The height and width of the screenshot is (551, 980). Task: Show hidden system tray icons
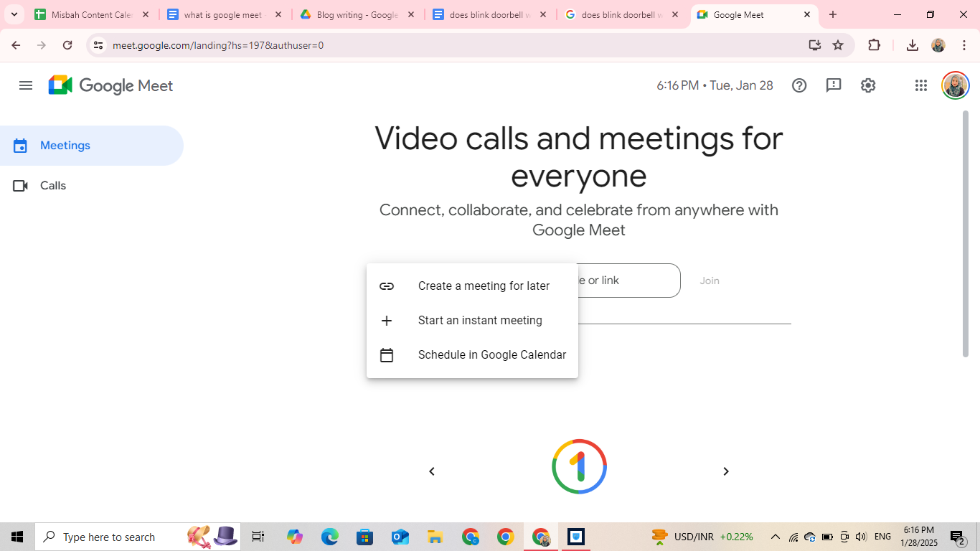(x=776, y=537)
